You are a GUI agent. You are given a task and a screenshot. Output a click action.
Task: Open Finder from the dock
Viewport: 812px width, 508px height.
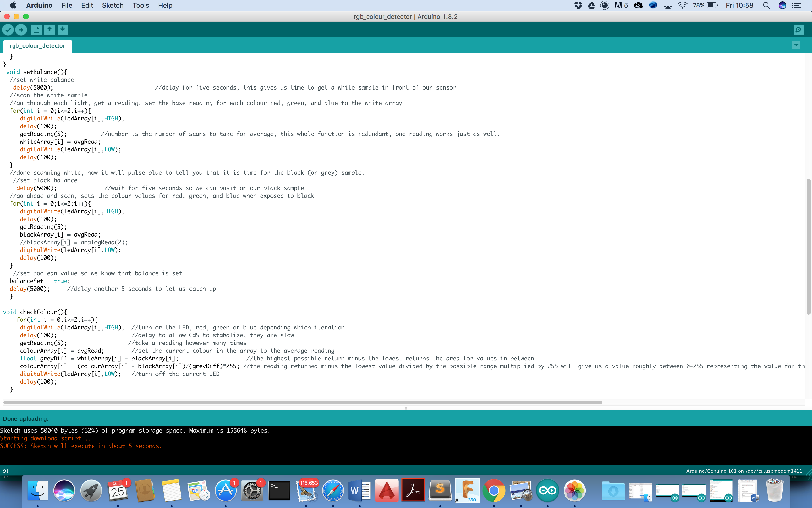38,491
